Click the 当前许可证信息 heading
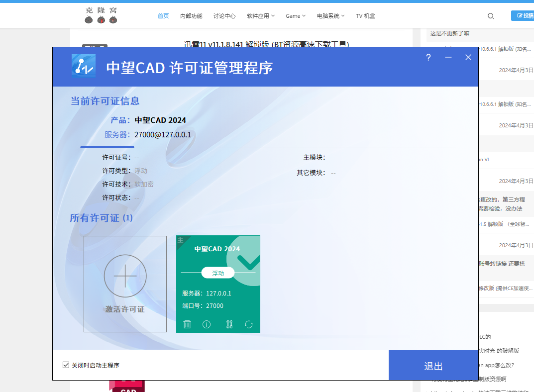This screenshot has width=534, height=392. [x=105, y=100]
